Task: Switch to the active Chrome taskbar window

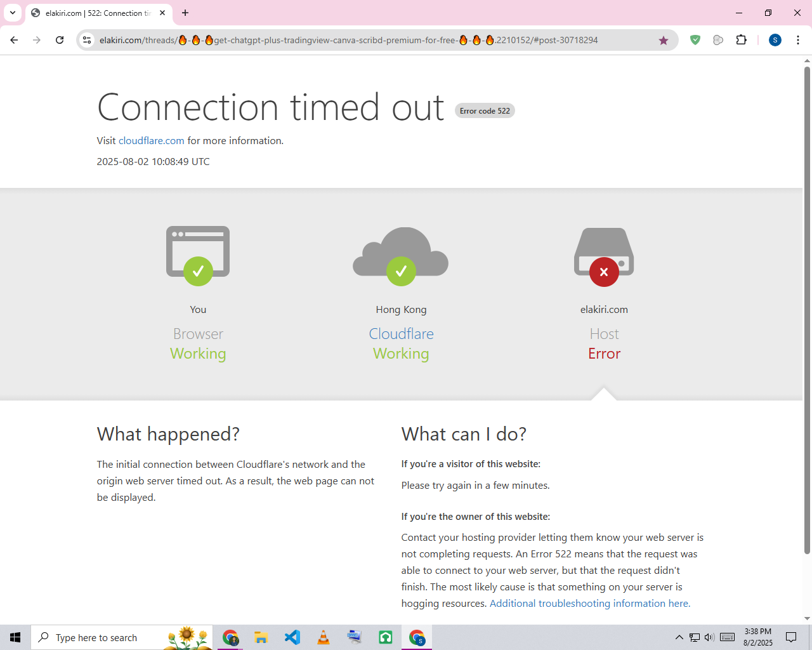Action: [417, 637]
